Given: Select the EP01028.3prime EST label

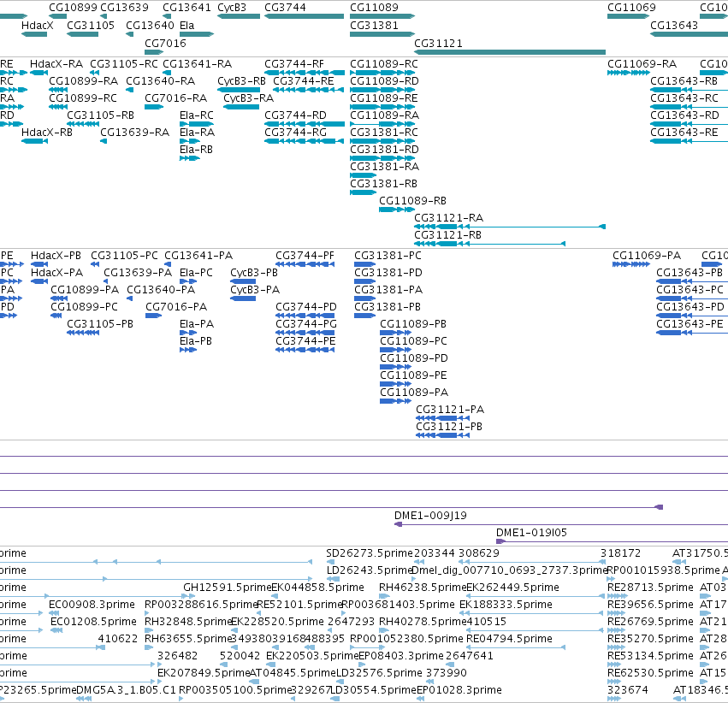Looking at the screenshot, I should [x=459, y=690].
